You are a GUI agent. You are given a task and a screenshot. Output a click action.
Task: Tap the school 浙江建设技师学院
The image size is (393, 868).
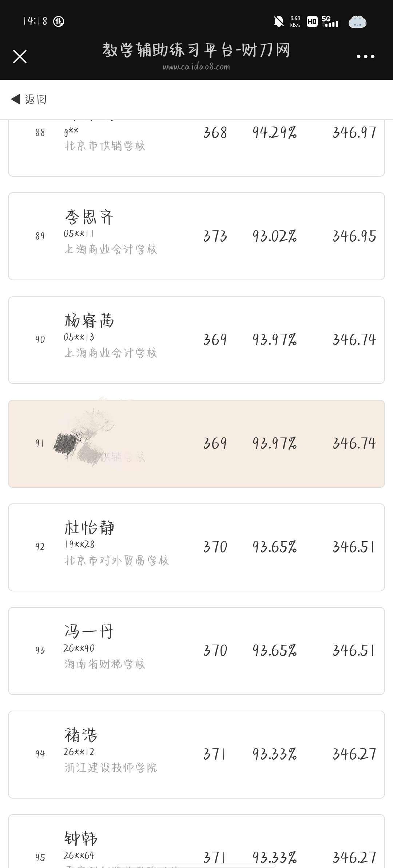click(111, 768)
